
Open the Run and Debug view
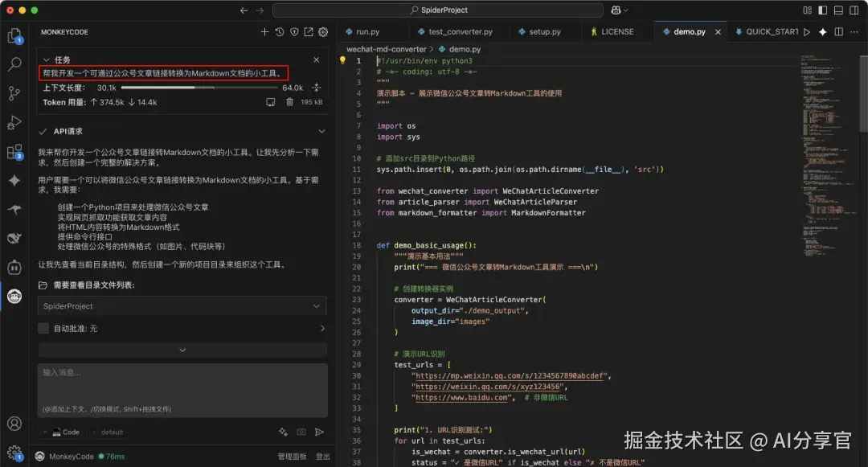[14, 122]
